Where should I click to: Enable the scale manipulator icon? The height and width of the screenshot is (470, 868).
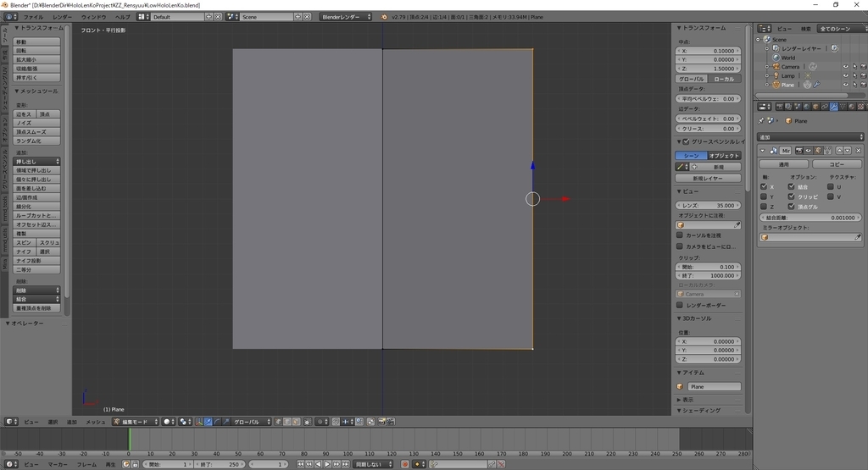coord(226,422)
